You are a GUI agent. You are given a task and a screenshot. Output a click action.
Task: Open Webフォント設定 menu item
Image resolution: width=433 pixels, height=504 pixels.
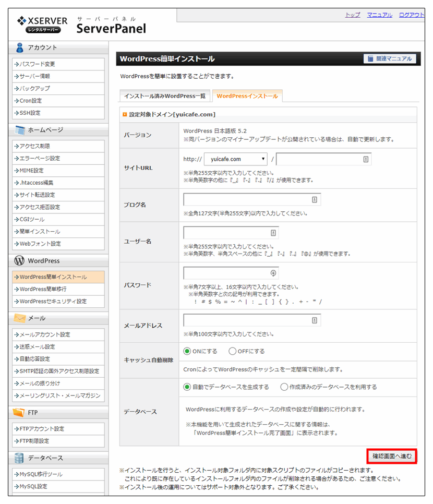tap(58, 244)
